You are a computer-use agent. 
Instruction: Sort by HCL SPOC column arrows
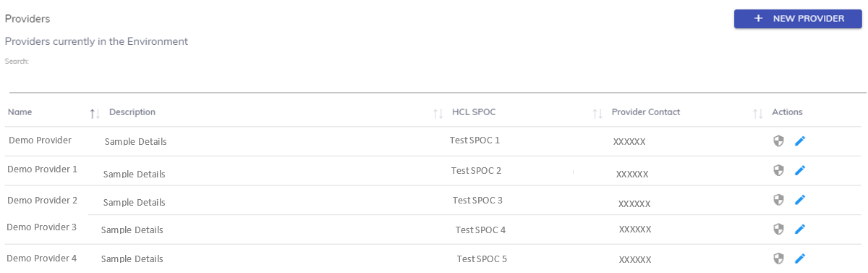[597, 114]
